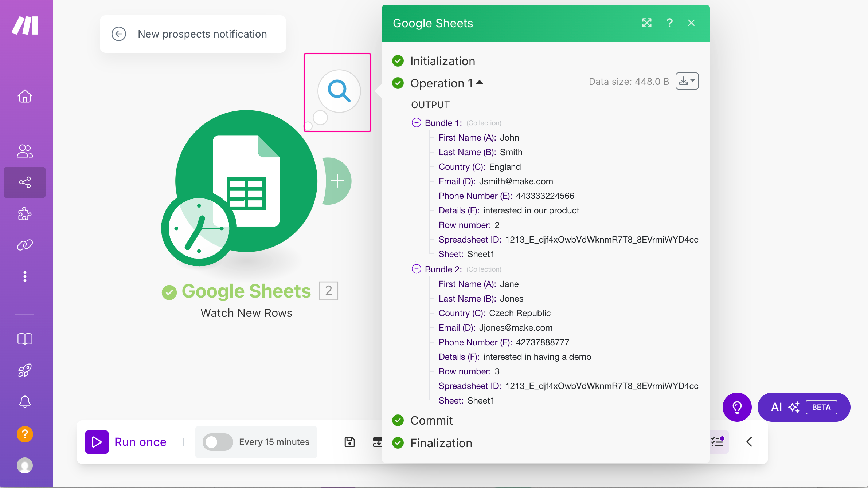Screen dimensions: 868x488
Task: Open the Home icon in sidebar
Action: (25, 96)
